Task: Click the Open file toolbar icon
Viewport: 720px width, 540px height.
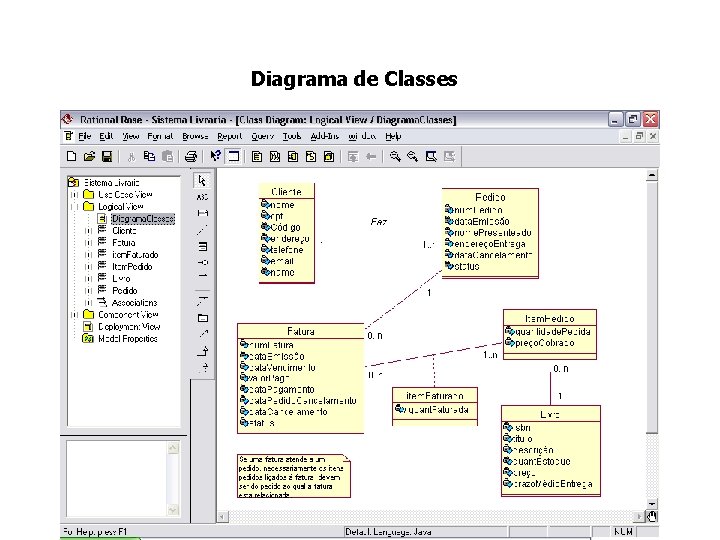Action: (x=89, y=157)
